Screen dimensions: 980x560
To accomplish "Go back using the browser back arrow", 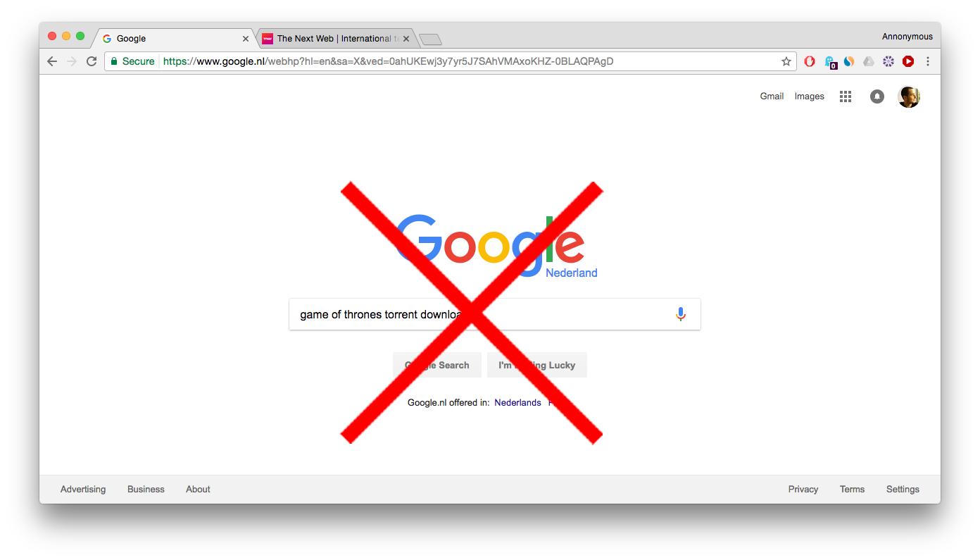I will pos(52,61).
